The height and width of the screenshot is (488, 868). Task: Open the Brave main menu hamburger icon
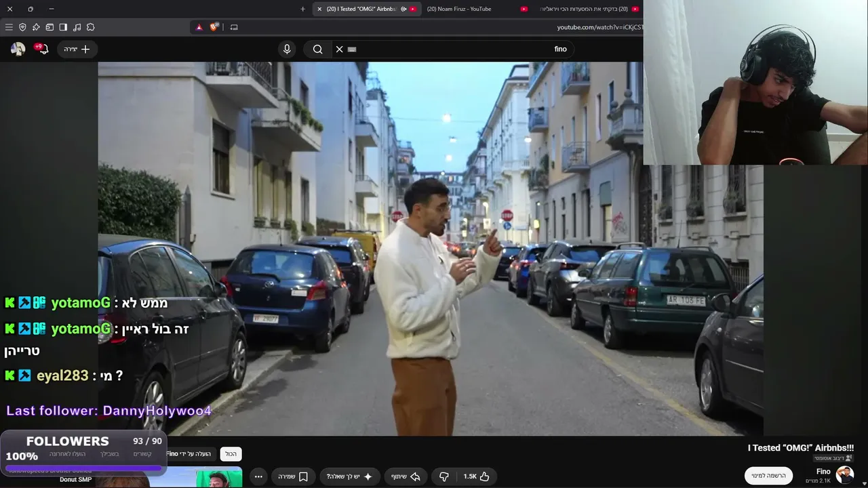(x=9, y=27)
